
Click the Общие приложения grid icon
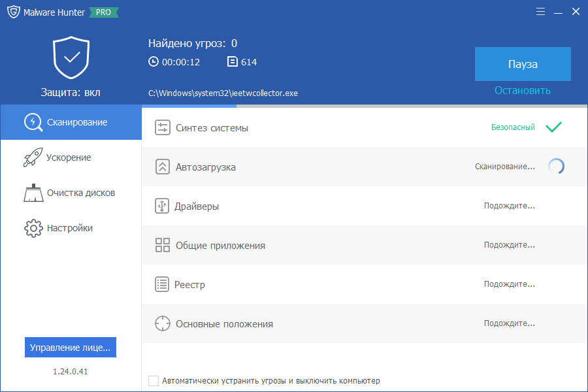[163, 245]
